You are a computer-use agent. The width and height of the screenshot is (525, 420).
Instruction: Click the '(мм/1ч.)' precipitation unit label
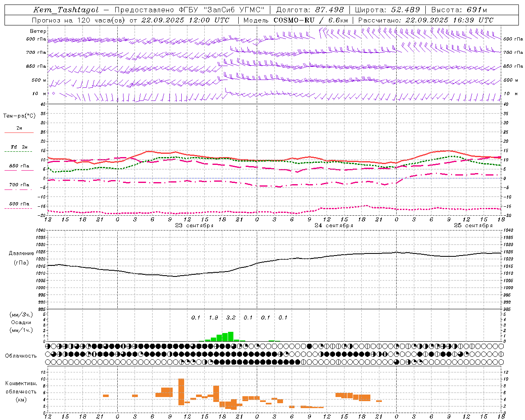(21, 330)
